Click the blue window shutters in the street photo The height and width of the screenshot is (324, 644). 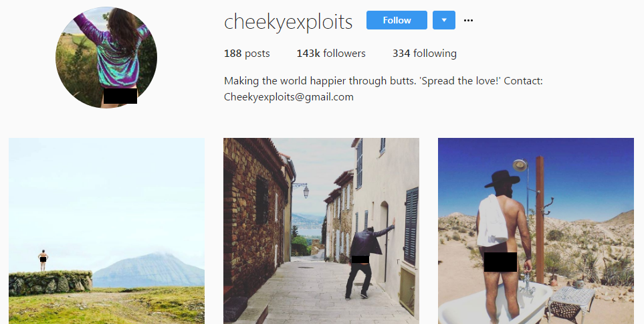click(x=411, y=226)
